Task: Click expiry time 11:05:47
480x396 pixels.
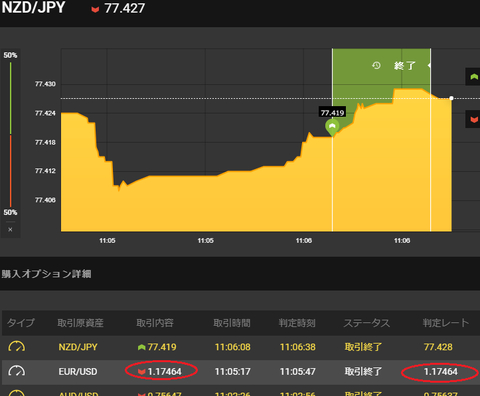Action: pos(298,372)
